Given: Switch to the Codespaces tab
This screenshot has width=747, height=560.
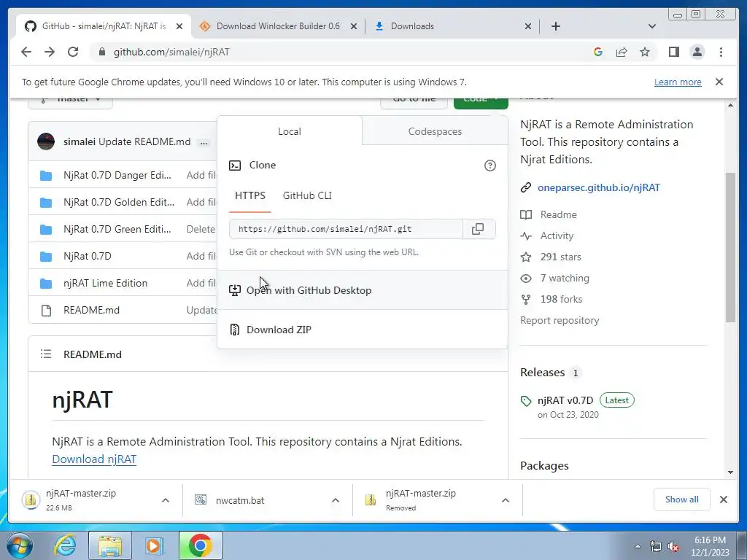Looking at the screenshot, I should coord(435,131).
